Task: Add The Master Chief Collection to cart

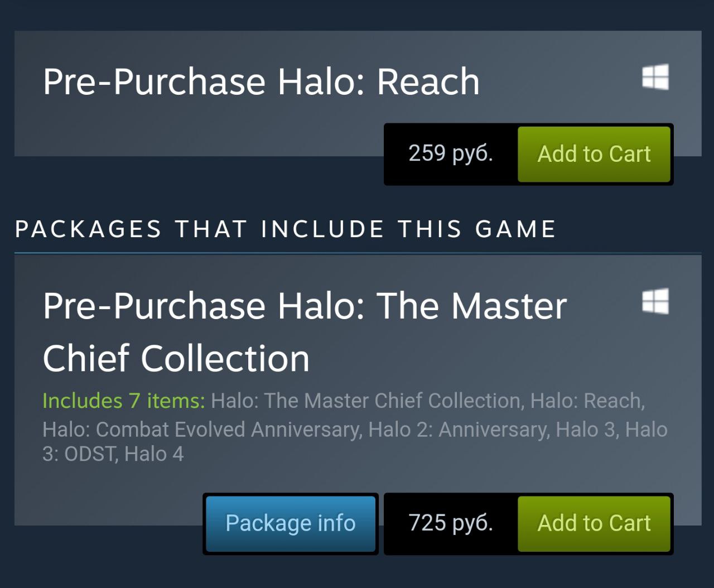Action: click(594, 523)
